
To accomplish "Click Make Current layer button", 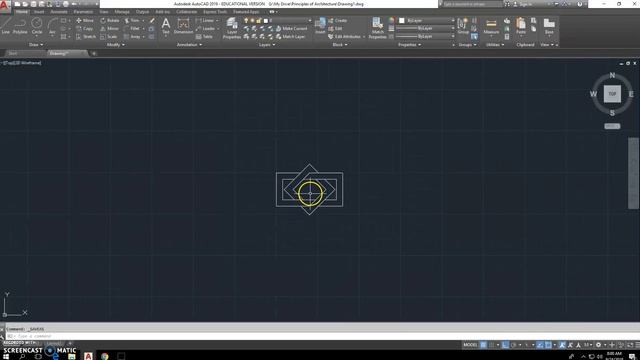I will 291,29.
